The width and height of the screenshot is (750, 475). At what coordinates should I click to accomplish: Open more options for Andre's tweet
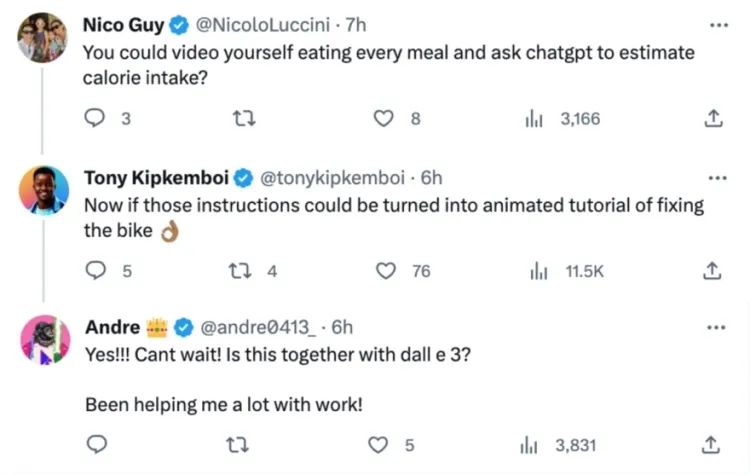(x=717, y=327)
